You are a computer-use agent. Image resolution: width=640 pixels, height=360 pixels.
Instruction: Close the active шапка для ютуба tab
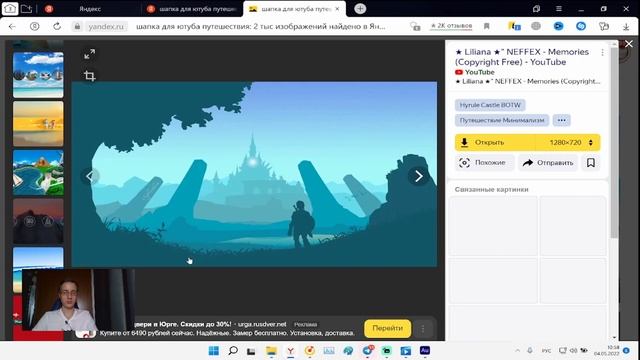coord(337,9)
